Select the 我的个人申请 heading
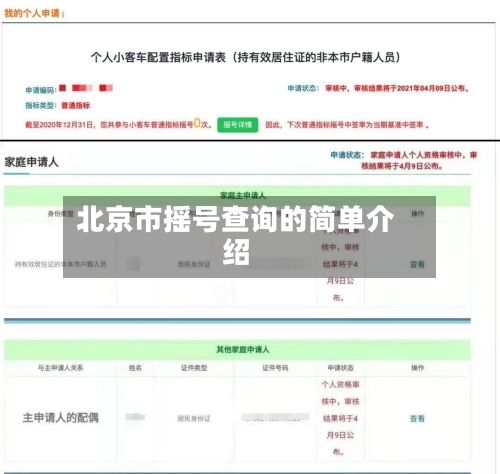Viewport: 500px width, 474px height. [x=32, y=14]
